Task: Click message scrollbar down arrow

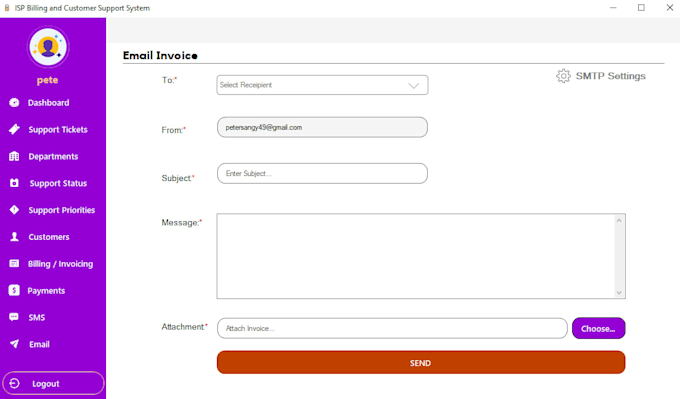Action: click(x=619, y=293)
